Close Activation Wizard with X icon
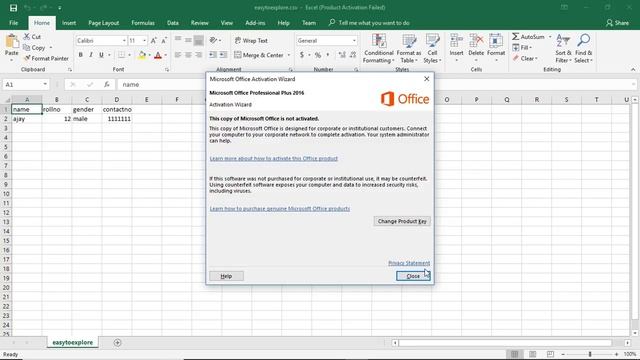This screenshot has width=640, height=360. (427, 79)
